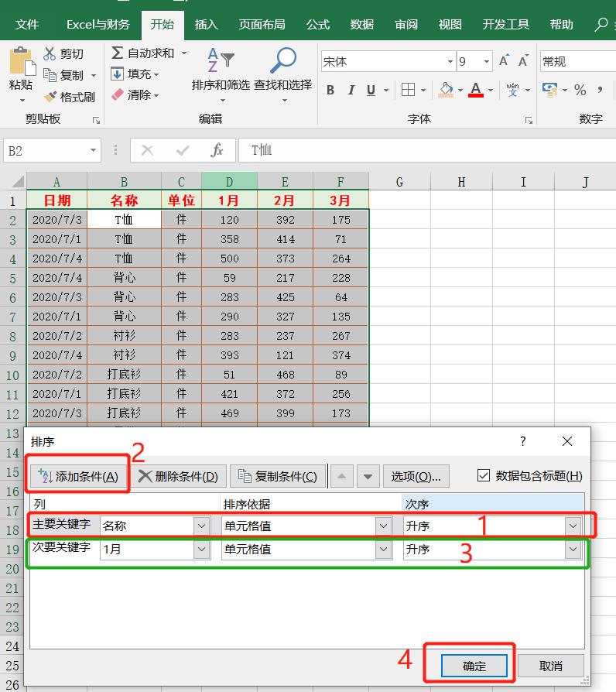The image size is (616, 692).
Task: Click the Paste clipboard icon
Action: [x=22, y=61]
